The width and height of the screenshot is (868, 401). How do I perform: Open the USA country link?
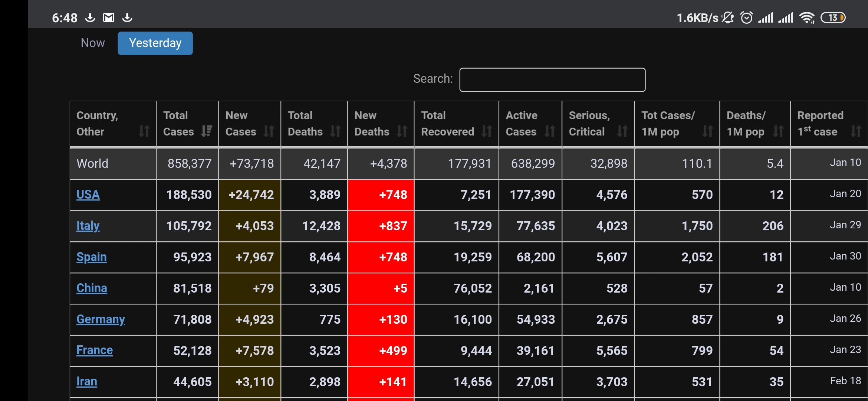[88, 195]
